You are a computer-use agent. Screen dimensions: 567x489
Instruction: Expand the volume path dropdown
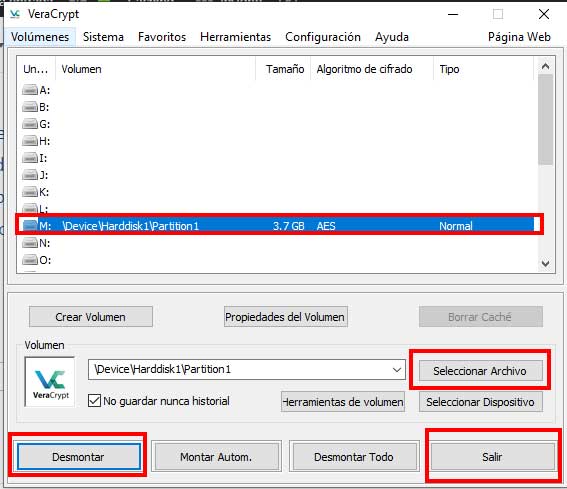tap(397, 370)
